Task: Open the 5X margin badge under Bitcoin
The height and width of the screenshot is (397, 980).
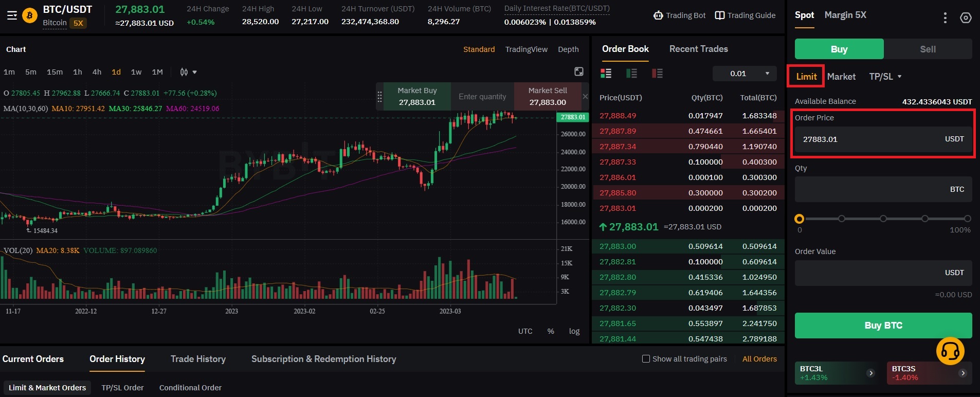Action: [78, 23]
